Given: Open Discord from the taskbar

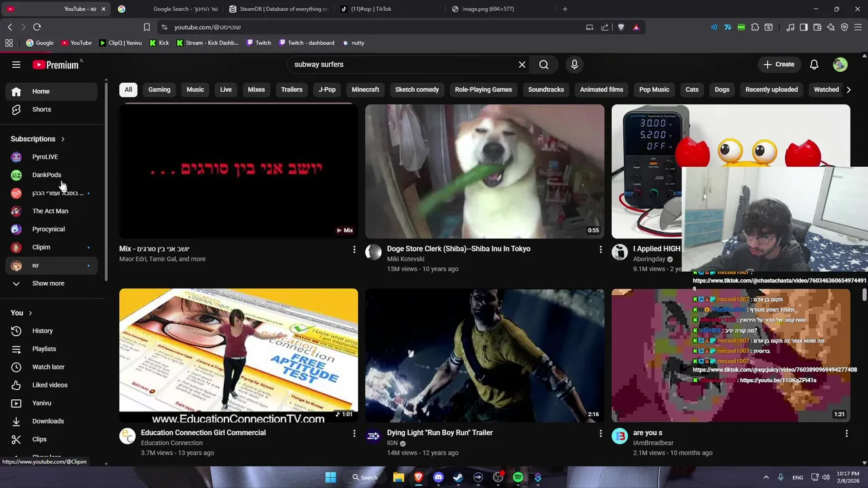Looking at the screenshot, I should (438, 477).
